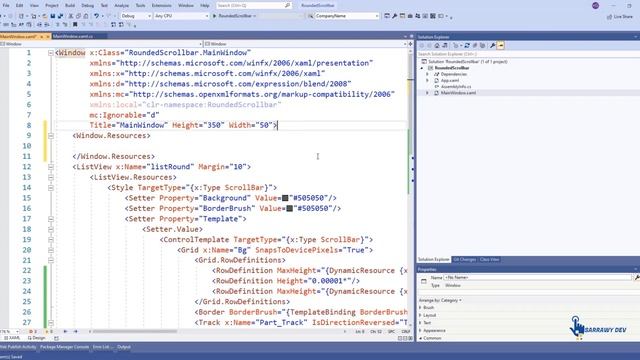
Task: Click the Search Solution Explorer field
Action: (x=527, y=54)
